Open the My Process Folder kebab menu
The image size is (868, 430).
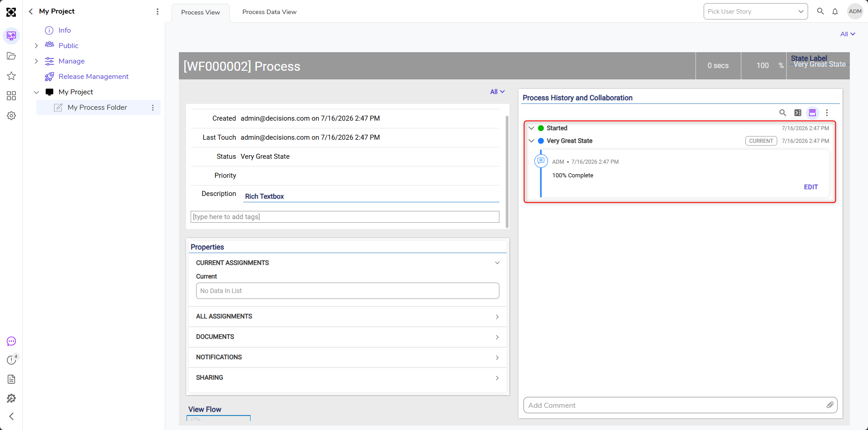[x=153, y=107]
